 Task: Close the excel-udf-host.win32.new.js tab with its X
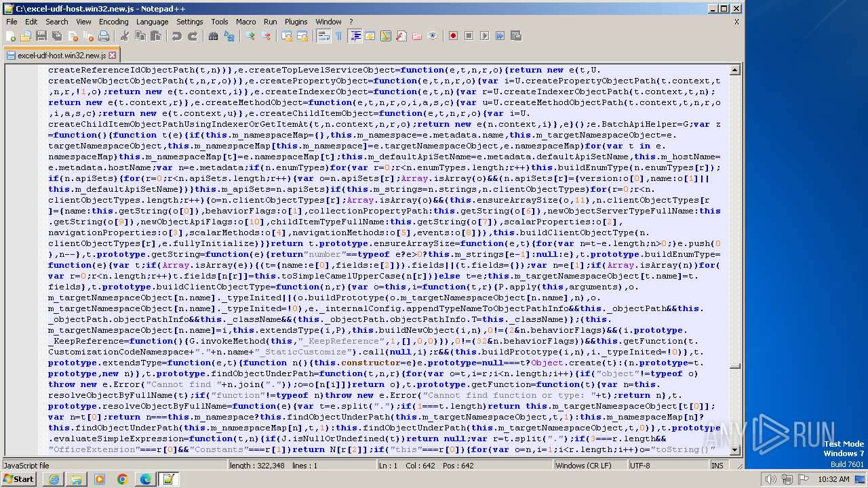pos(113,56)
